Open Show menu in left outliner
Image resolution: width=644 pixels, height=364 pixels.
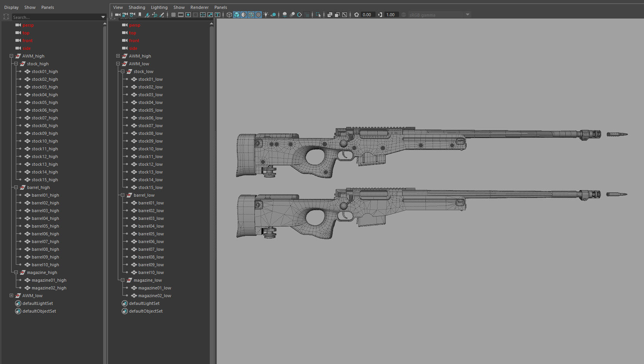point(30,7)
